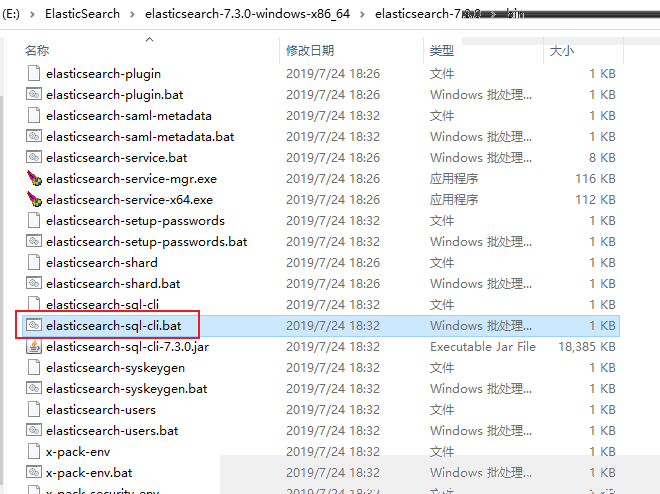Viewport: 660px width, 494px height.
Task: Click the elasticsearch-users file icon
Action: click(x=34, y=409)
